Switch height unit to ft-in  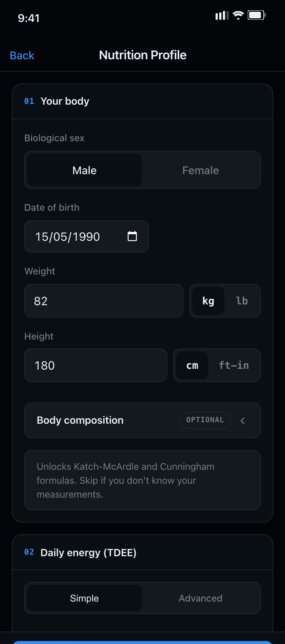[x=234, y=366]
